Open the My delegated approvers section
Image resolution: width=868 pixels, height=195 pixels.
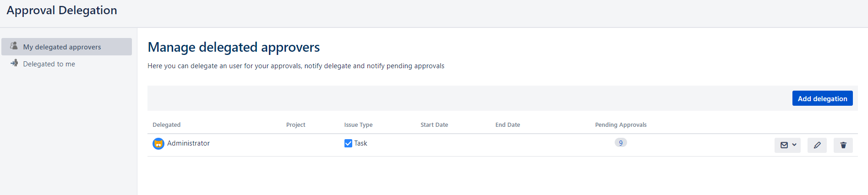(x=62, y=47)
